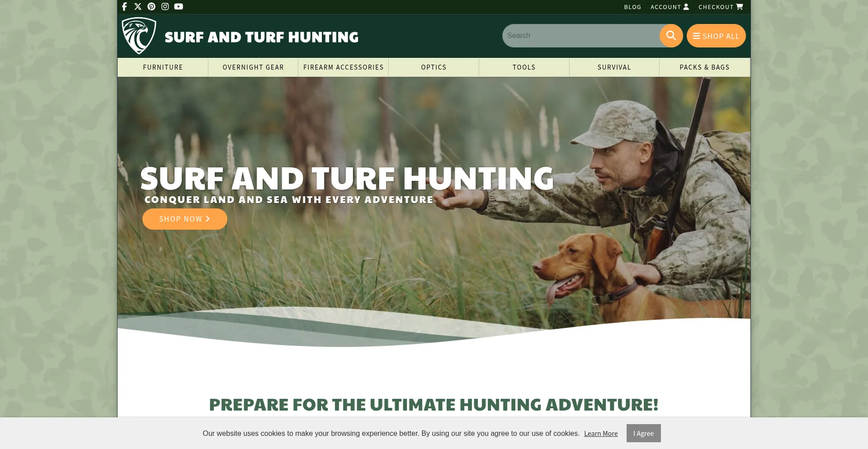
Task: Open the Facebook social icon
Action: point(124,6)
